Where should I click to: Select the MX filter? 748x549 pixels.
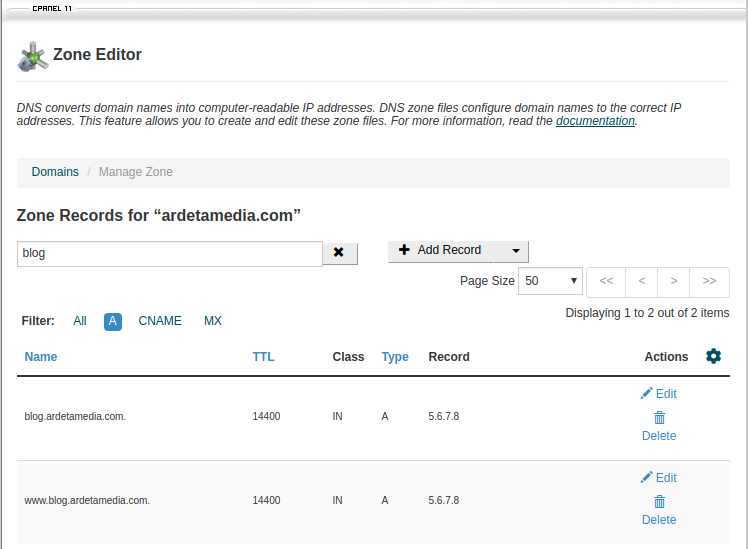(x=213, y=321)
